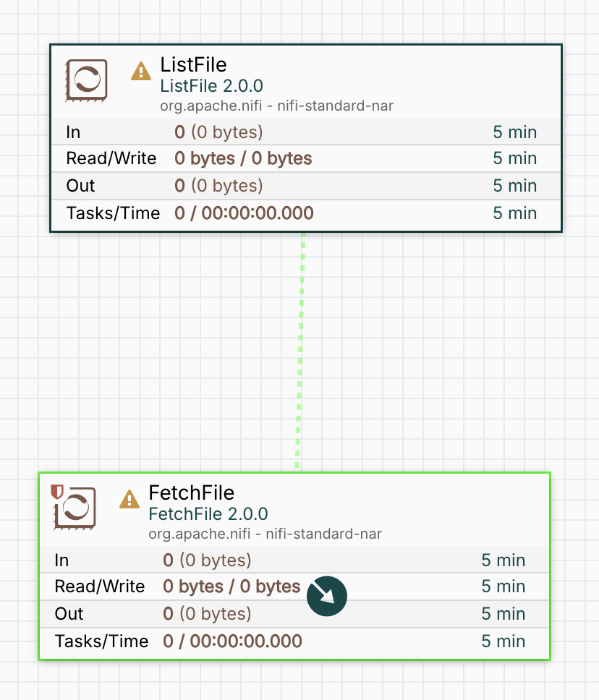Screen dimensions: 599x700
Task: Click the ListFile warning triangle icon
Action: point(140,71)
